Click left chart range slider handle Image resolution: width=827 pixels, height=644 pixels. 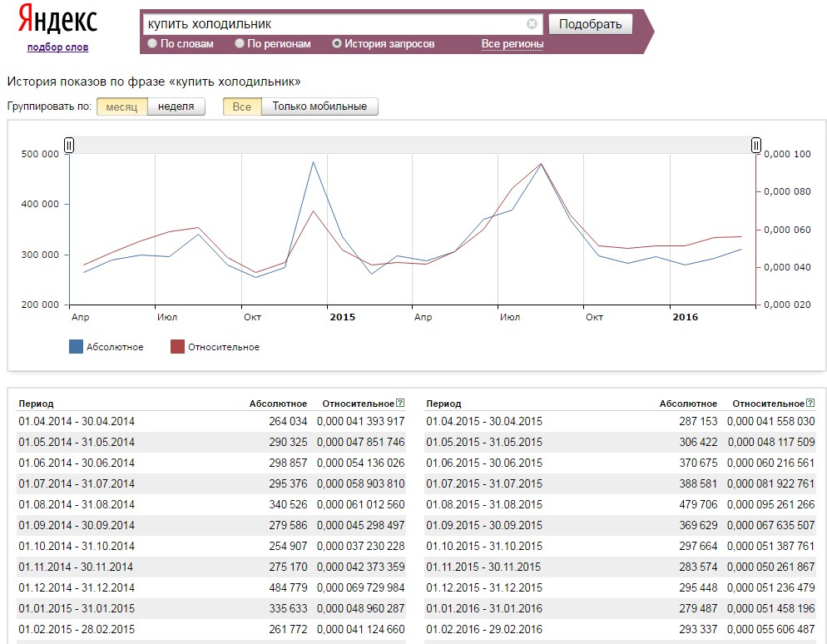tap(69, 146)
